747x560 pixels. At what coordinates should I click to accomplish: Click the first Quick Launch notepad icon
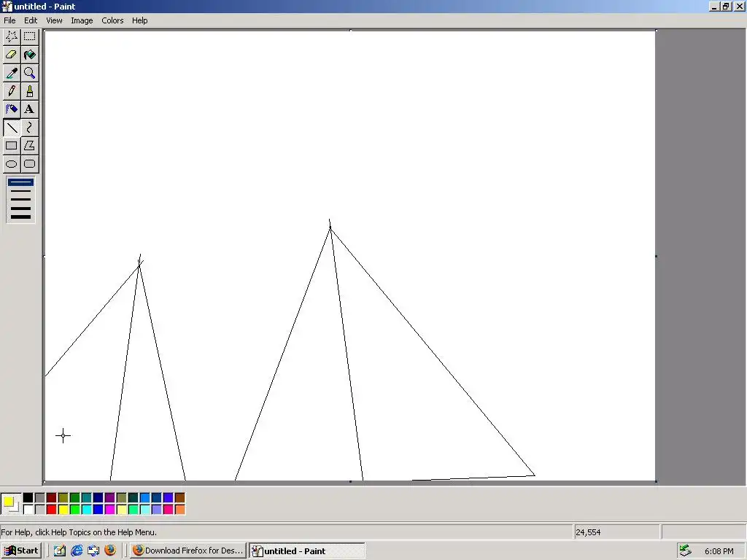point(60,551)
